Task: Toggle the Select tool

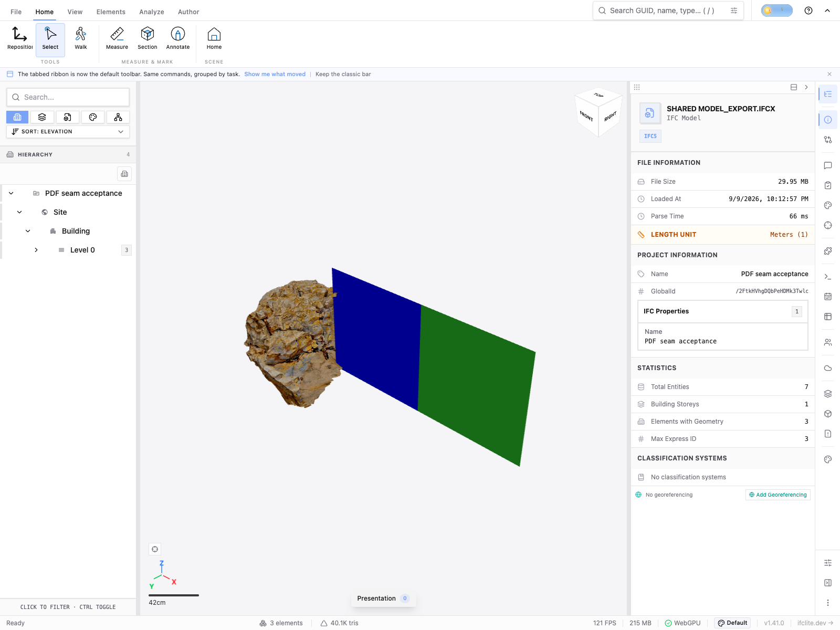Action: click(50, 39)
